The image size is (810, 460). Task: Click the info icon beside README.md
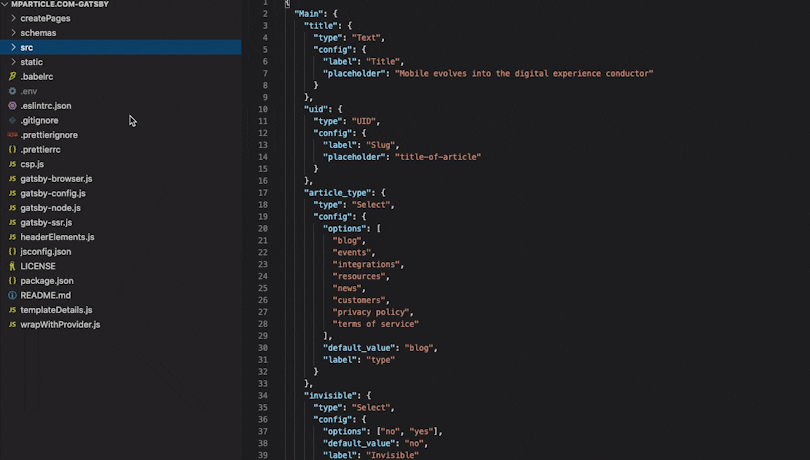pyautogui.click(x=12, y=295)
